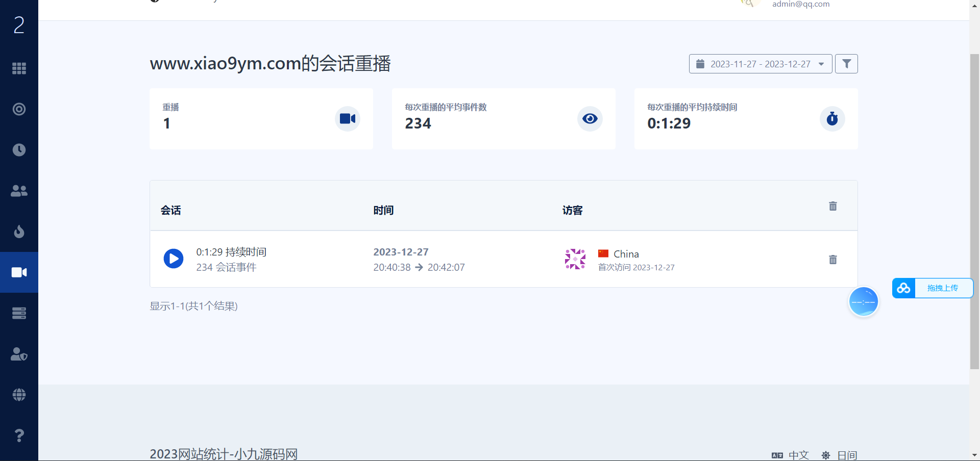Open the clock icon in sidebar
Viewport: 980px width, 461px height.
coord(19,150)
